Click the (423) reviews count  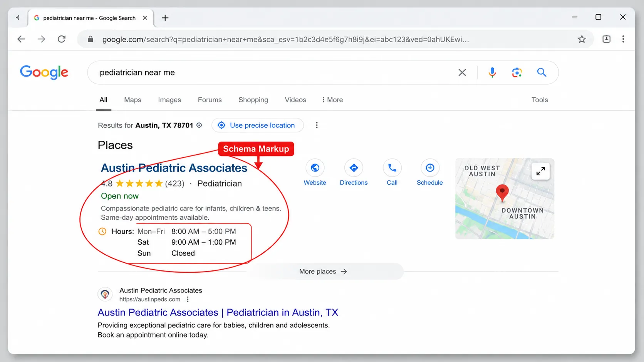(175, 184)
